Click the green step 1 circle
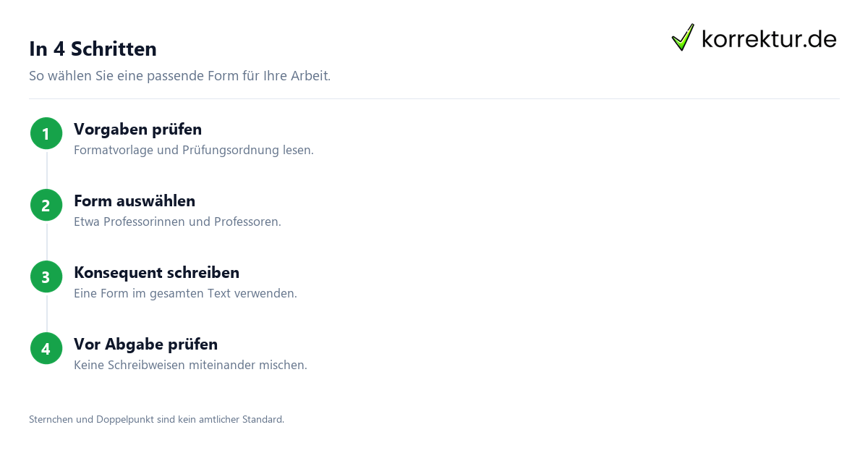Viewport: 868px width, 456px height. 46,133
